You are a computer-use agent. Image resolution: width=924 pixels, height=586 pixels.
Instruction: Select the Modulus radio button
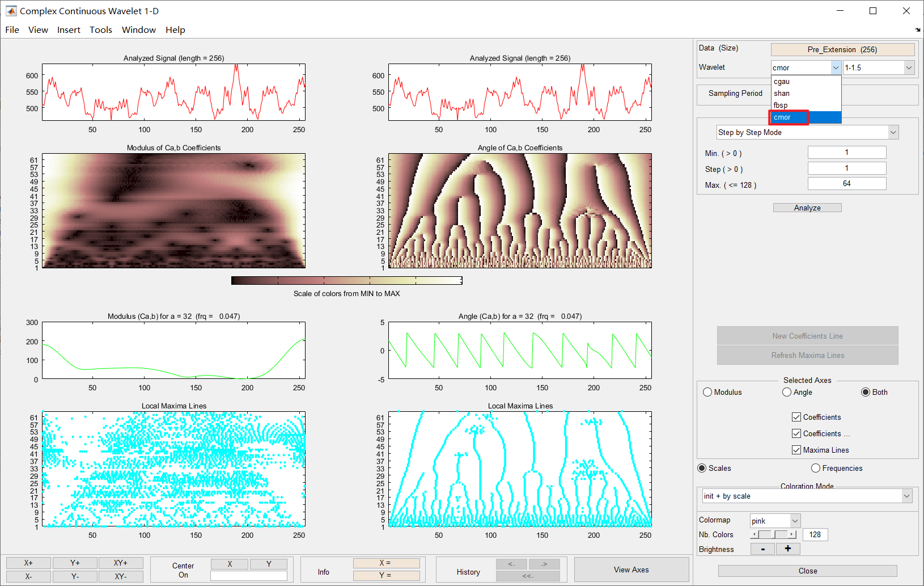(707, 392)
